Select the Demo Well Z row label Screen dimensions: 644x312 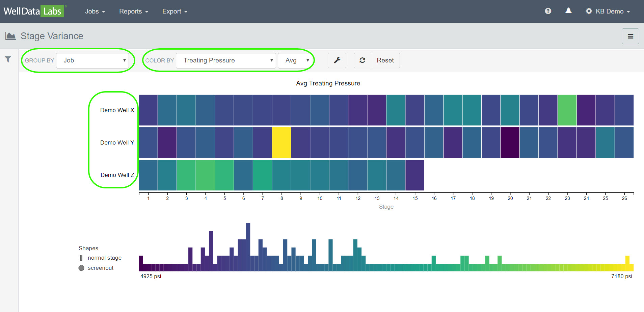point(117,175)
